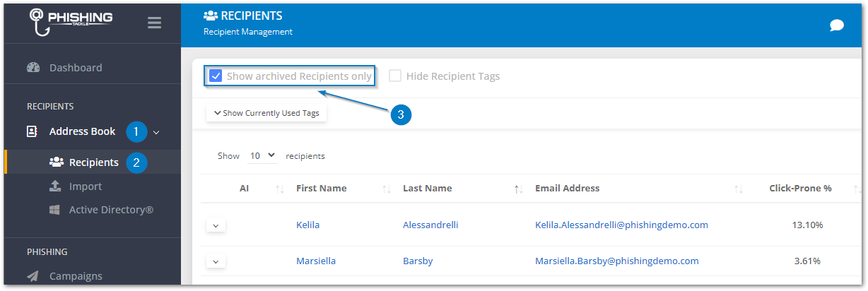Image resolution: width=868 pixels, height=291 pixels.
Task: Open Alessandrelli last name link
Action: tap(430, 225)
